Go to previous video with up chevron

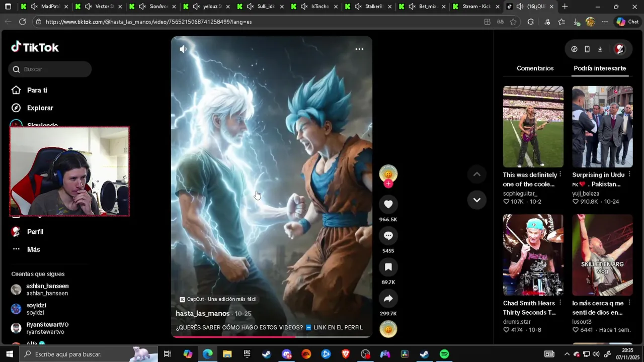[x=476, y=174]
